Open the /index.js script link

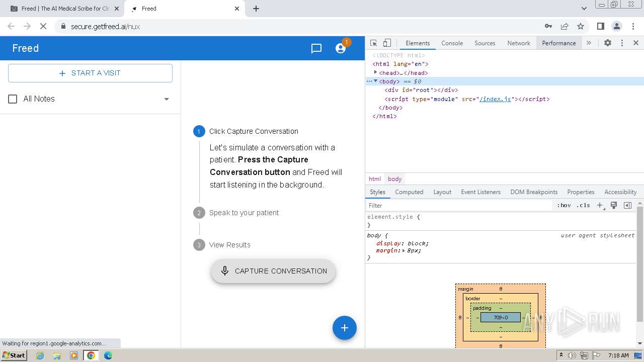point(496,99)
